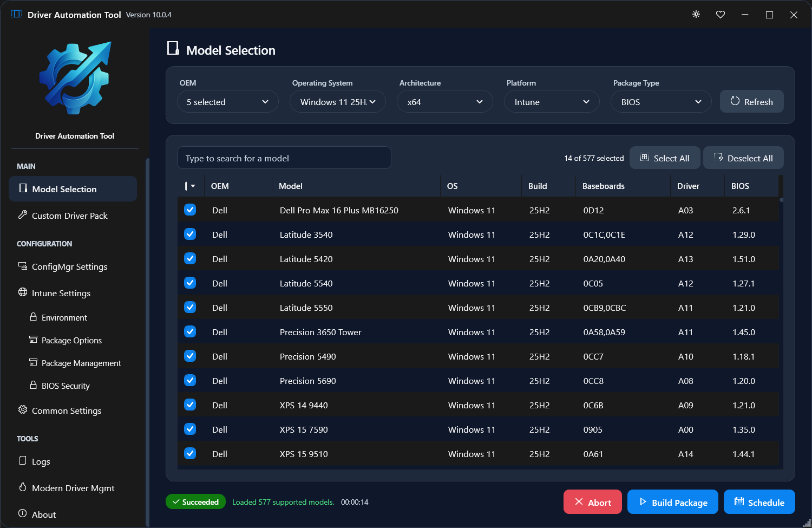Image resolution: width=812 pixels, height=528 pixels.
Task: Click the Refresh button
Action: click(x=751, y=102)
